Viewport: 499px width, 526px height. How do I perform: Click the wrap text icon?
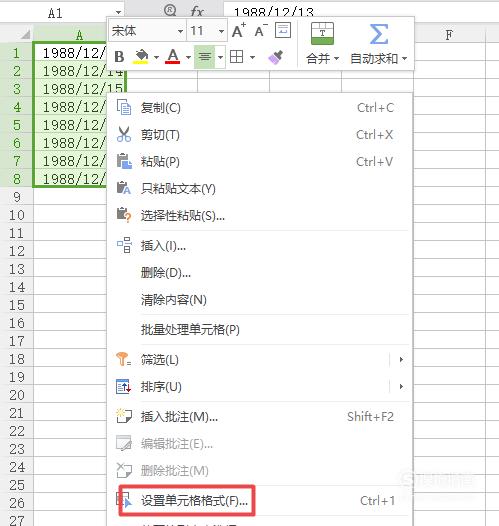tap(283, 30)
